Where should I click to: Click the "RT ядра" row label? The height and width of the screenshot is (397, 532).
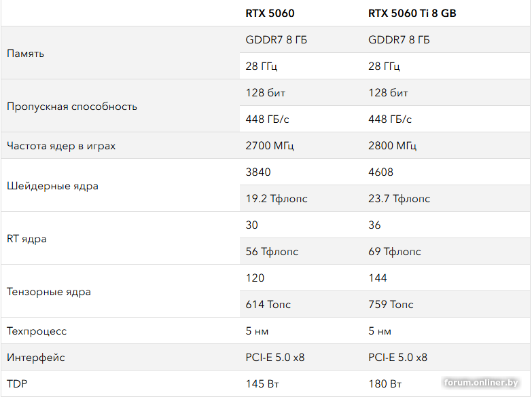pos(26,239)
